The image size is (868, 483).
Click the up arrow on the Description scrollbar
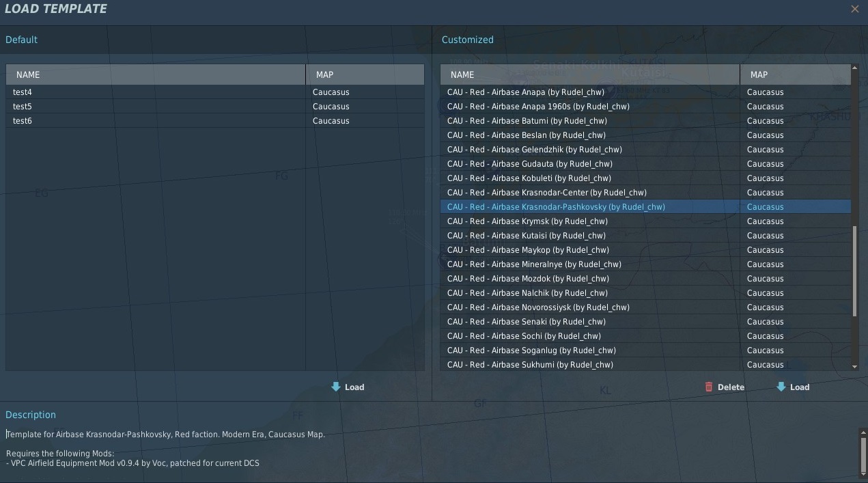pyautogui.click(x=862, y=431)
